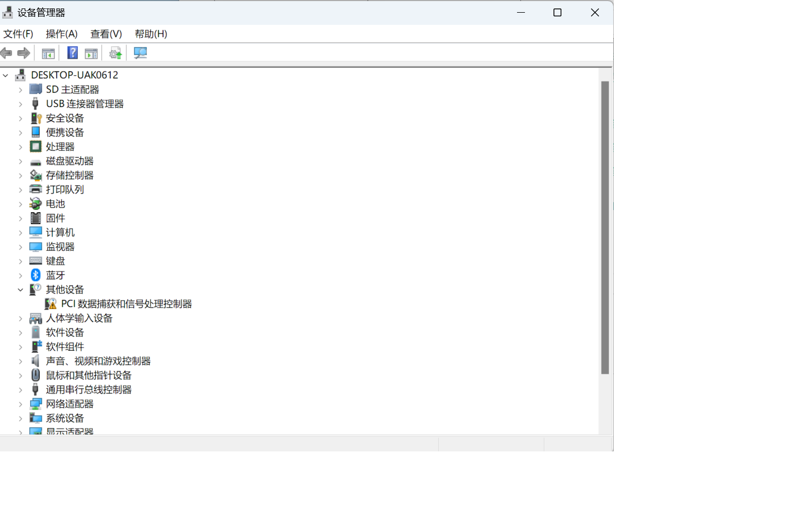Expand the 磁盘驱动器 category
Screen dimensions: 812x508
[x=21, y=161]
